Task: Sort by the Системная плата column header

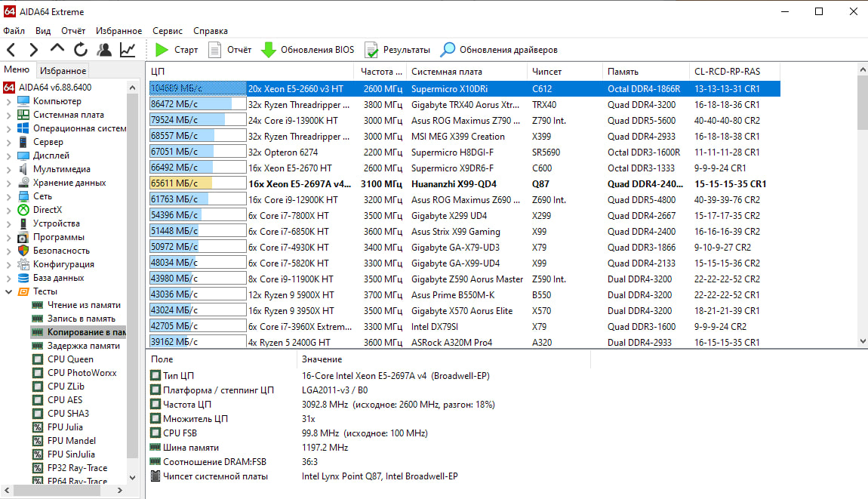Action: tap(466, 72)
